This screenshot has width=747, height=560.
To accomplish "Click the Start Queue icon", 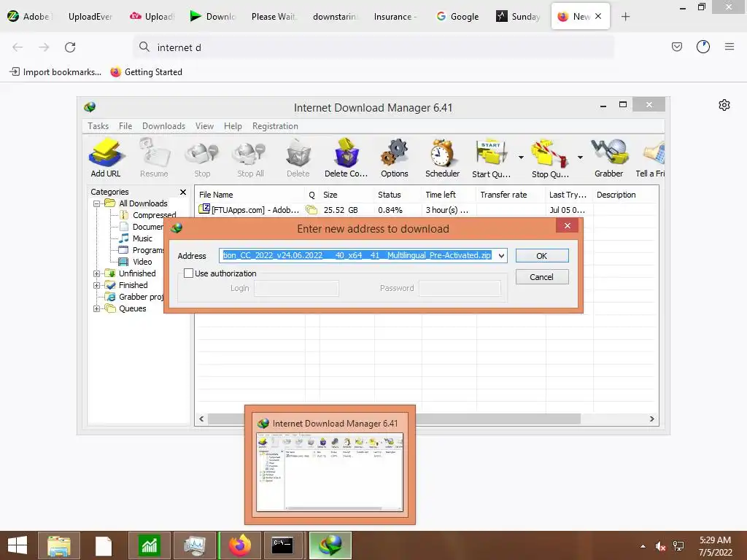I will 491,158.
